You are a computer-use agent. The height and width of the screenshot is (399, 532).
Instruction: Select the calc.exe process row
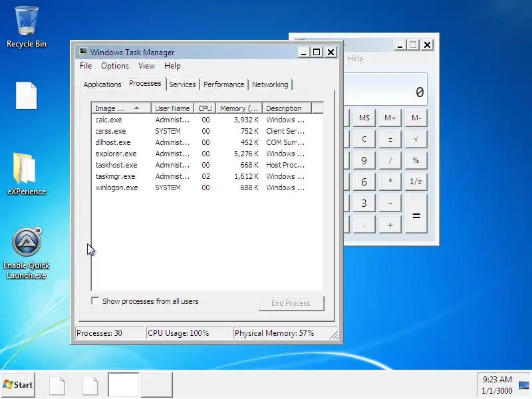pyautogui.click(x=207, y=120)
